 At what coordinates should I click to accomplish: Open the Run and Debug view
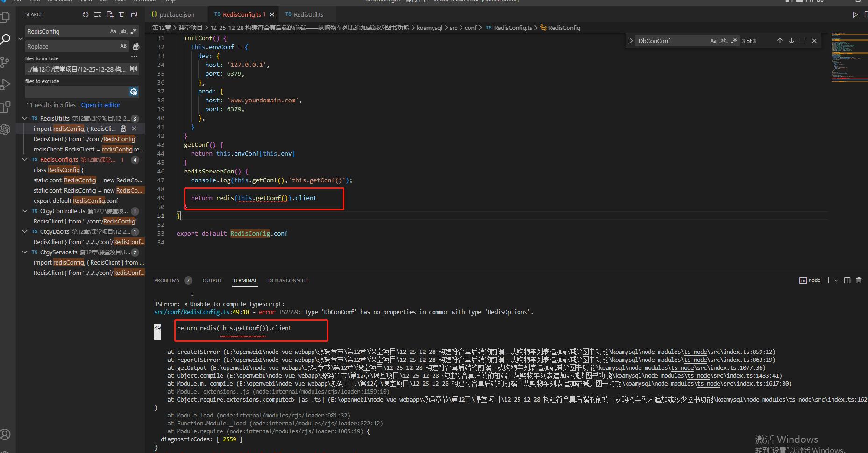pos(5,85)
